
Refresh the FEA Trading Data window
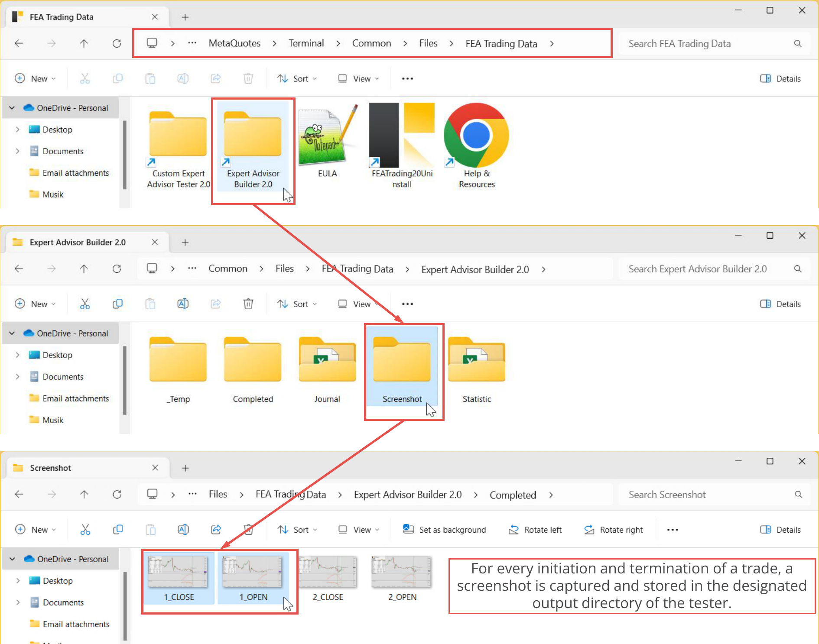(x=117, y=43)
